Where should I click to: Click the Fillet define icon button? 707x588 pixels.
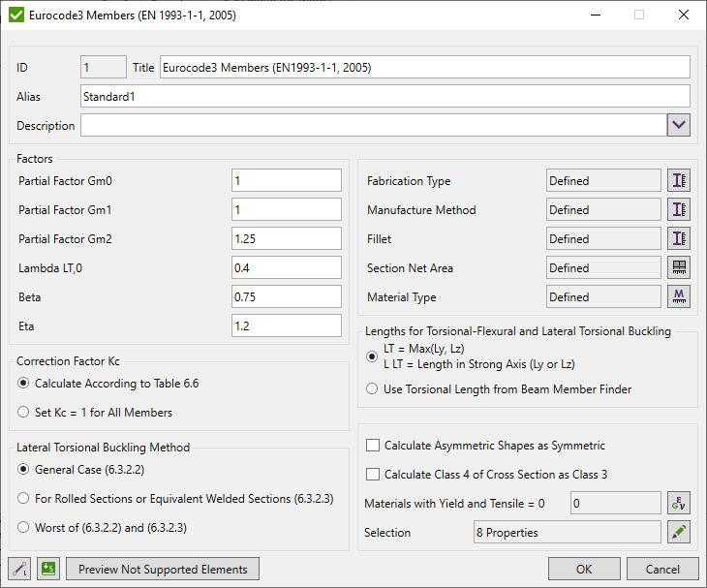click(679, 239)
